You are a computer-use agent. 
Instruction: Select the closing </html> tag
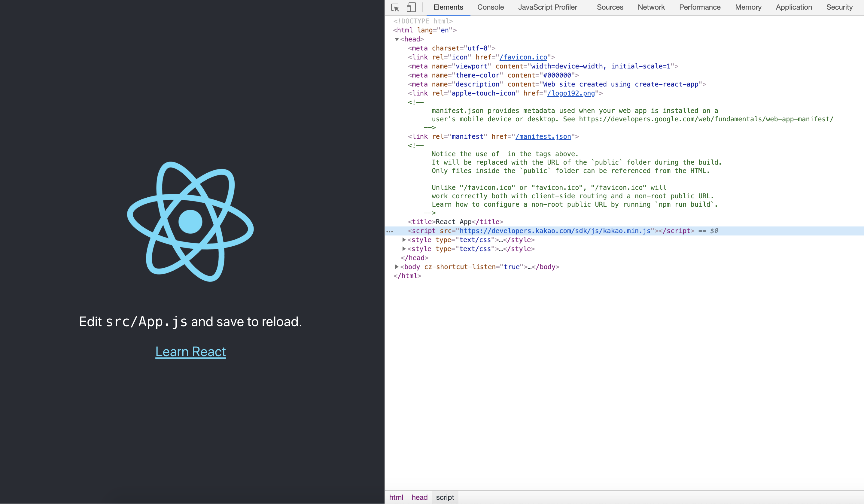(407, 276)
